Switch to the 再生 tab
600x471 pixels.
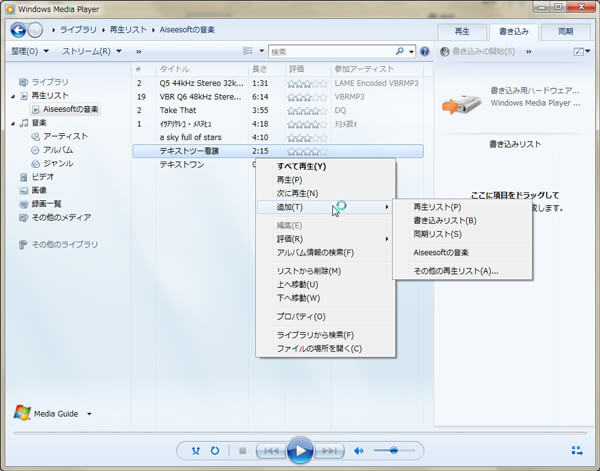[x=462, y=32]
